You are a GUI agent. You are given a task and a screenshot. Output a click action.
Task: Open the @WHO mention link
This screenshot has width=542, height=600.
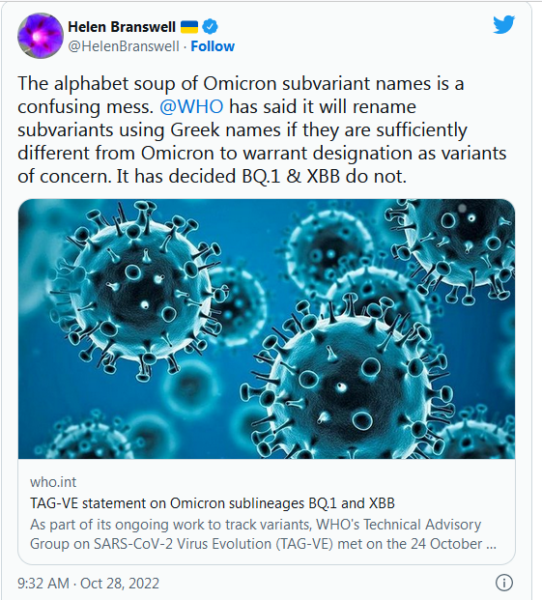(x=191, y=107)
